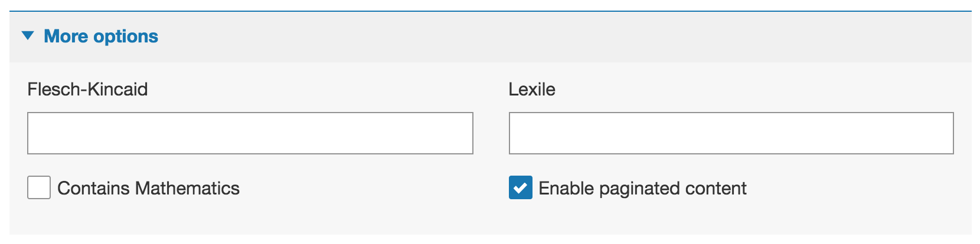
Task: Hide the More options section
Action: pyautogui.click(x=28, y=36)
